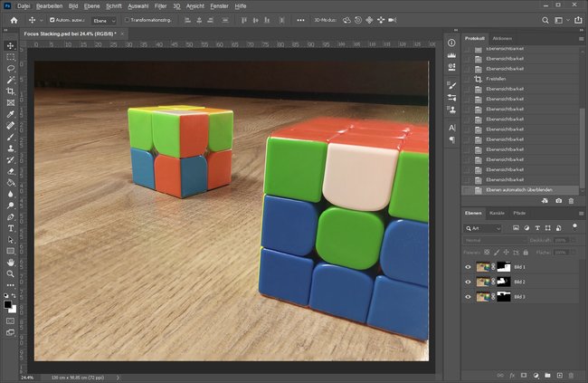Select the Brush tool in the toolbox
588x383 pixels.
point(11,137)
